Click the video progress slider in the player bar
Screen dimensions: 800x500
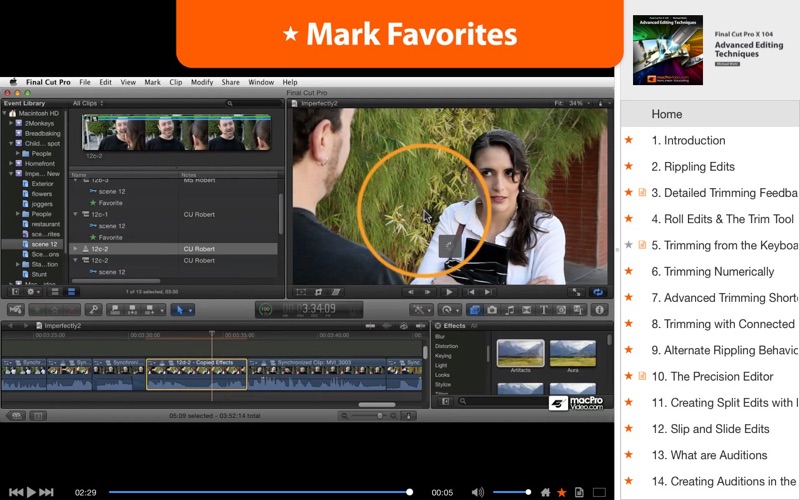[x=259, y=492]
